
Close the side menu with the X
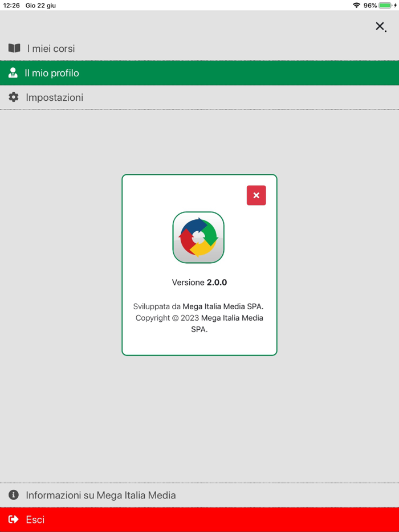pos(380,26)
